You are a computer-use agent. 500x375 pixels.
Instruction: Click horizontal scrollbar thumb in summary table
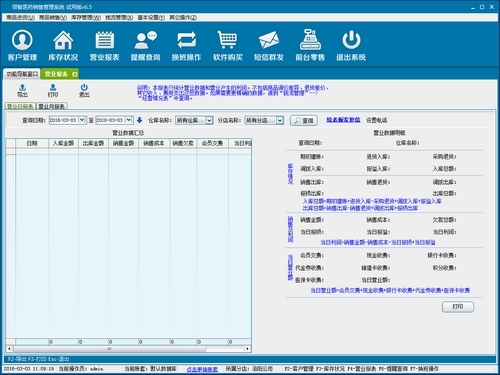(x=109, y=349)
